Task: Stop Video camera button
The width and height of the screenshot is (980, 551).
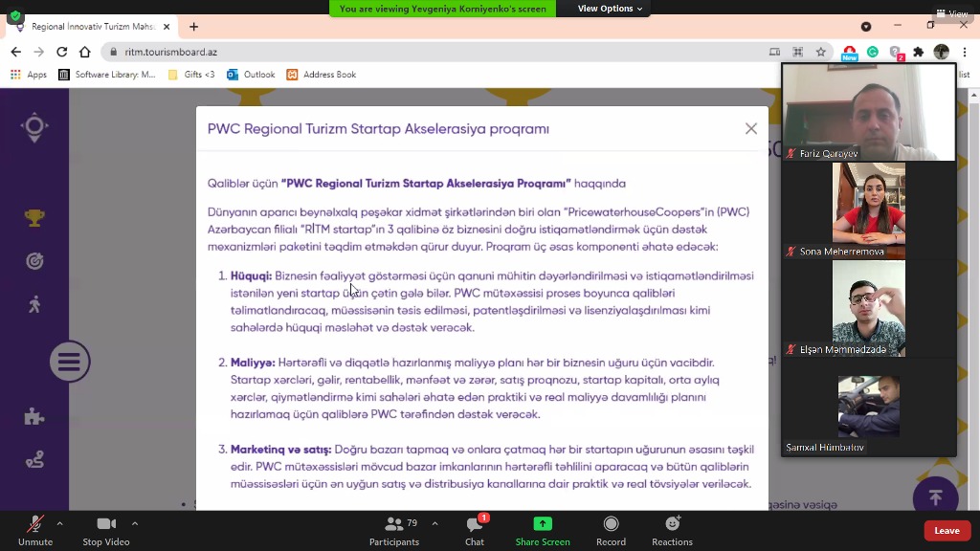Action: (106, 530)
